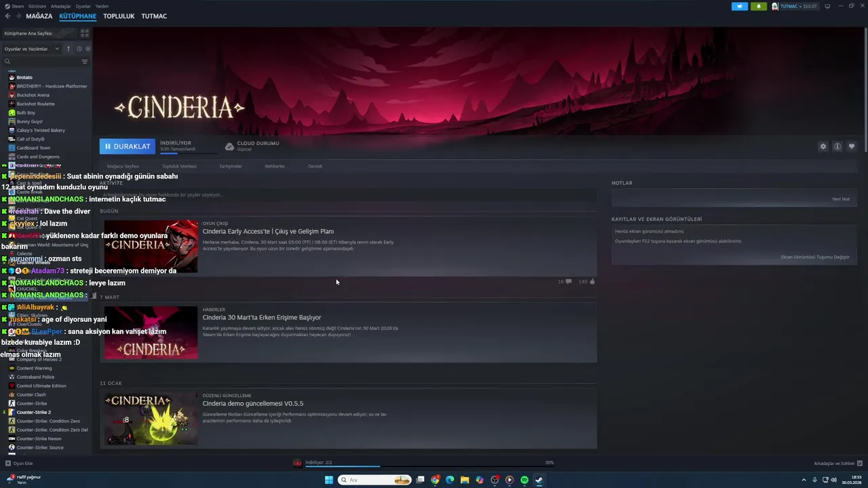
Task: Open the Yardım menu
Action: coord(102,6)
